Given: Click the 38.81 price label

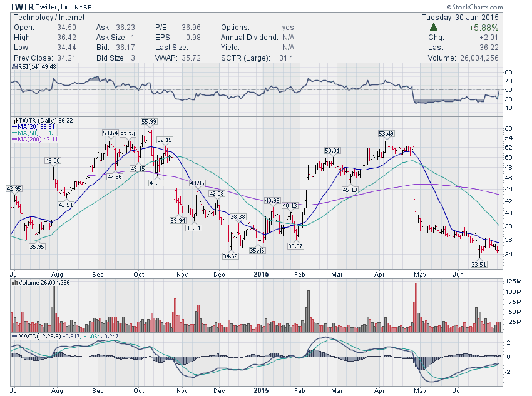Looking at the screenshot, I should 193,228.
